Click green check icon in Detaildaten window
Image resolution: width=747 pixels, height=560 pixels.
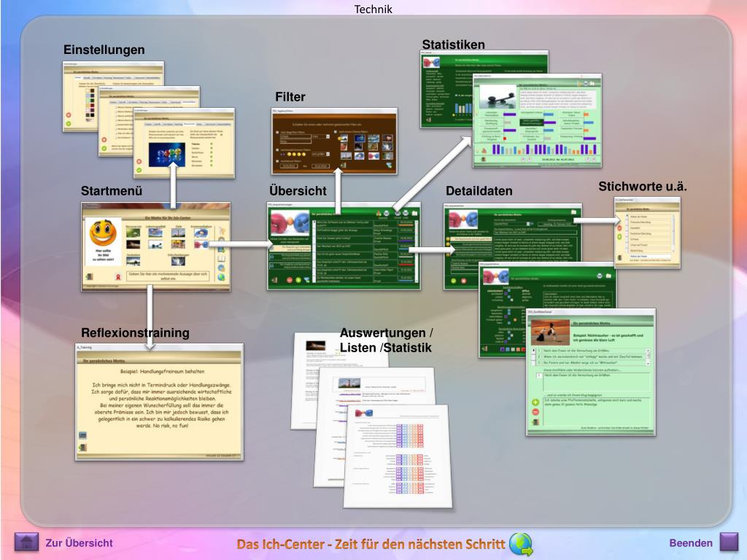click(454, 281)
